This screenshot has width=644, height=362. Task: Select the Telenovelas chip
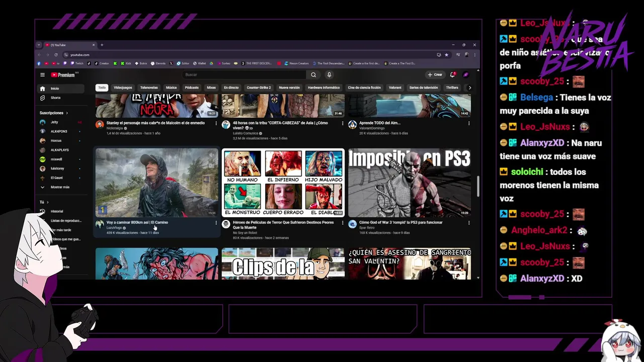[x=149, y=87]
